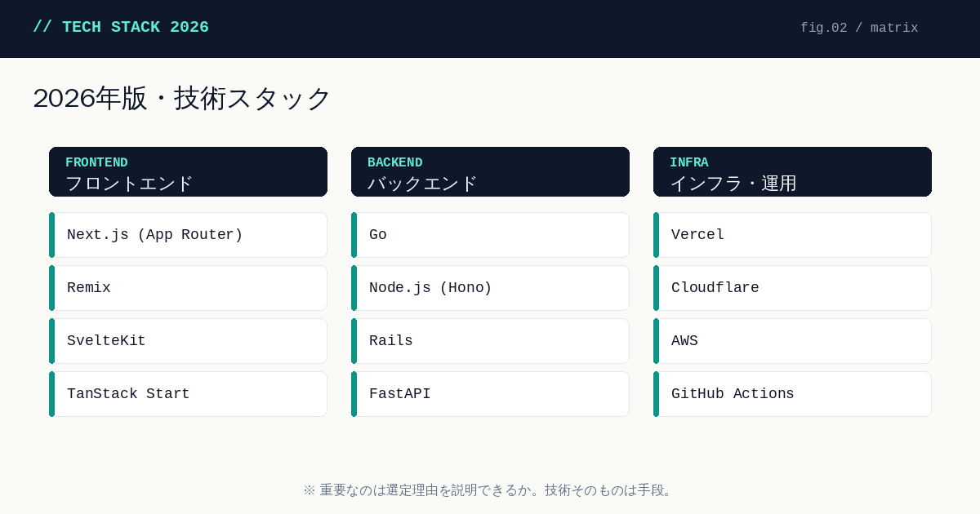Click the Cloudflare item
This screenshot has height=514, width=980.
pyautogui.click(x=792, y=288)
